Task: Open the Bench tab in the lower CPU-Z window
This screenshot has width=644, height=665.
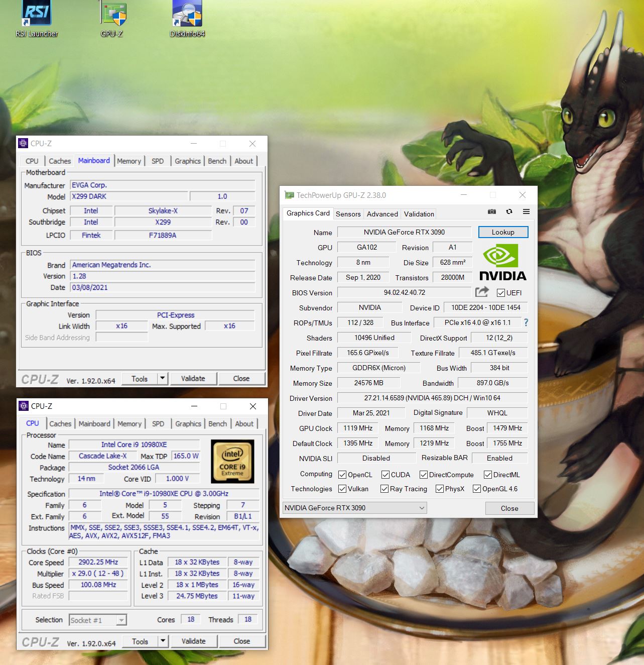Action: [218, 424]
